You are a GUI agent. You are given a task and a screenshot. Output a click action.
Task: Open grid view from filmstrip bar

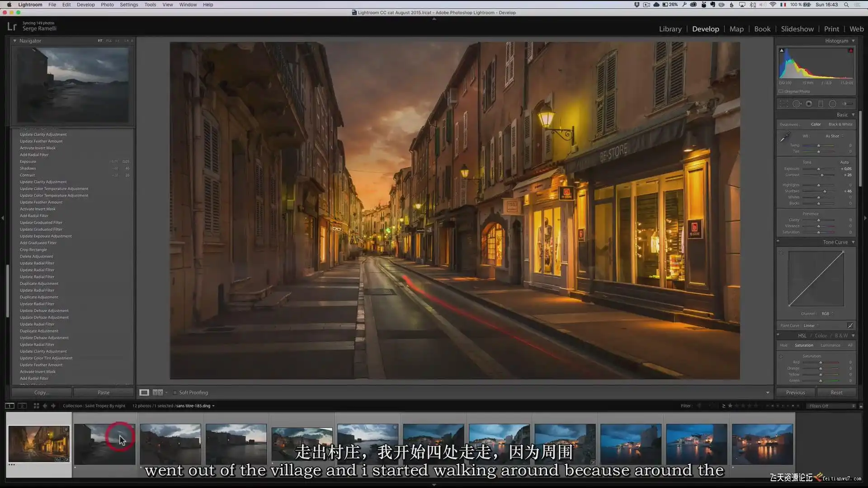36,406
